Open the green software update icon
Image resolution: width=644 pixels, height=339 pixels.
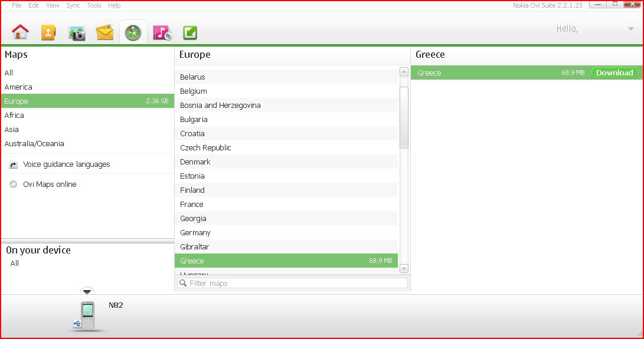click(189, 33)
